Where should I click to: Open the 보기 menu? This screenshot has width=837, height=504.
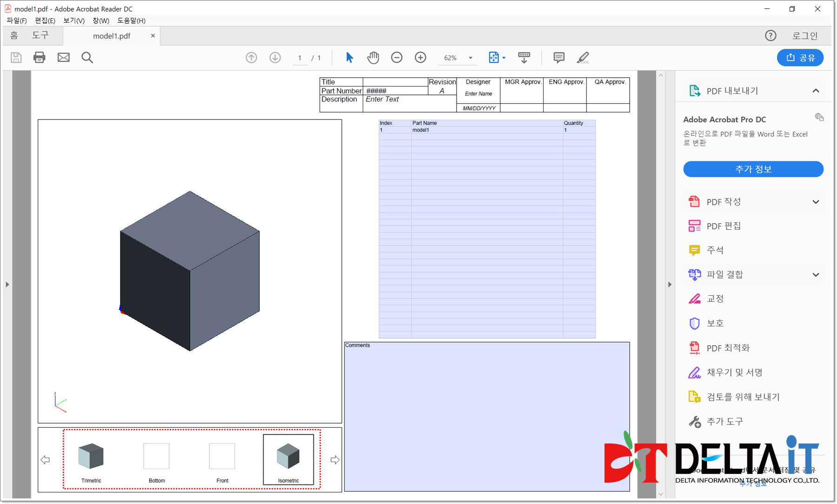[x=73, y=20]
